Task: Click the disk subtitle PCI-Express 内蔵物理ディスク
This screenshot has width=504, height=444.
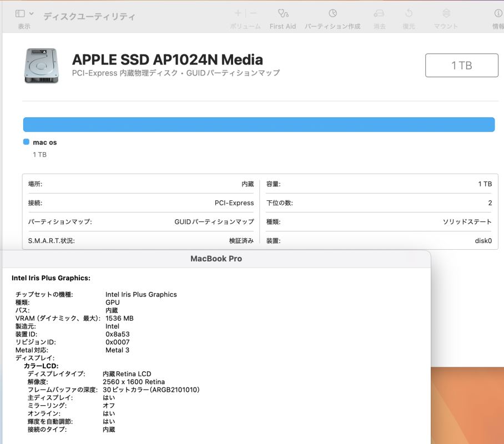Action: point(125,73)
